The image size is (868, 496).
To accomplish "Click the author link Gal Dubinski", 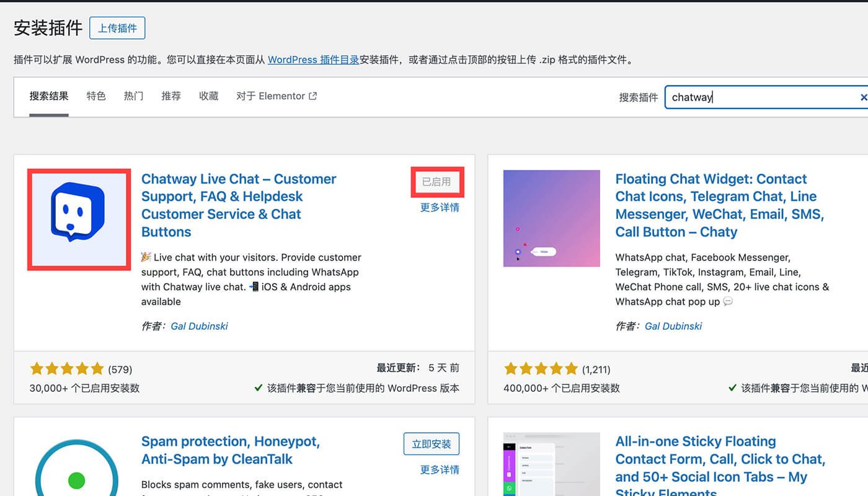I will click(x=199, y=325).
